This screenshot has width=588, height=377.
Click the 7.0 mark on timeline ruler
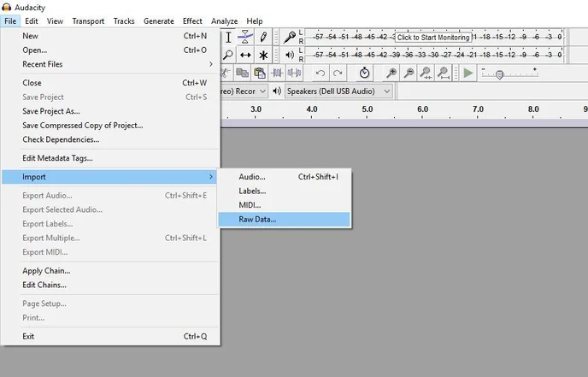pyautogui.click(x=478, y=109)
